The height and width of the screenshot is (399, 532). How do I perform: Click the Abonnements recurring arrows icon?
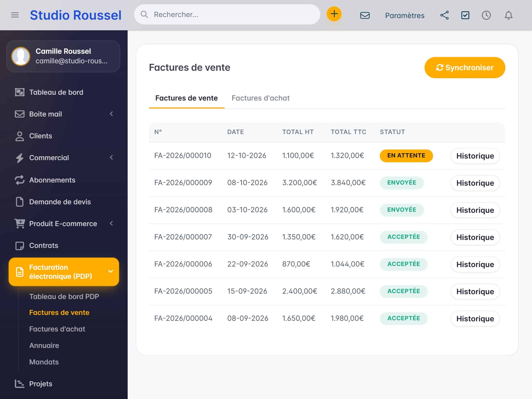point(20,180)
